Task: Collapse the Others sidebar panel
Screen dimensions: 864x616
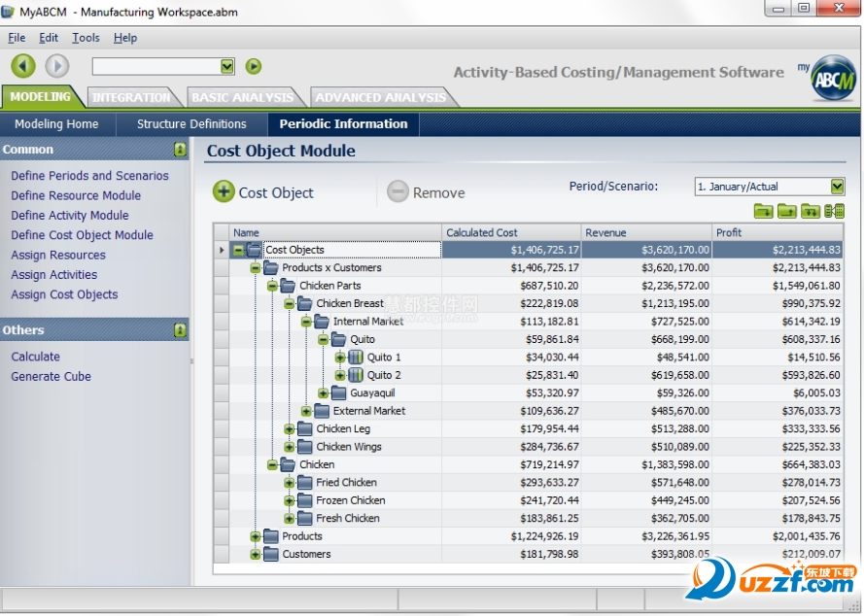Action: coord(180,330)
